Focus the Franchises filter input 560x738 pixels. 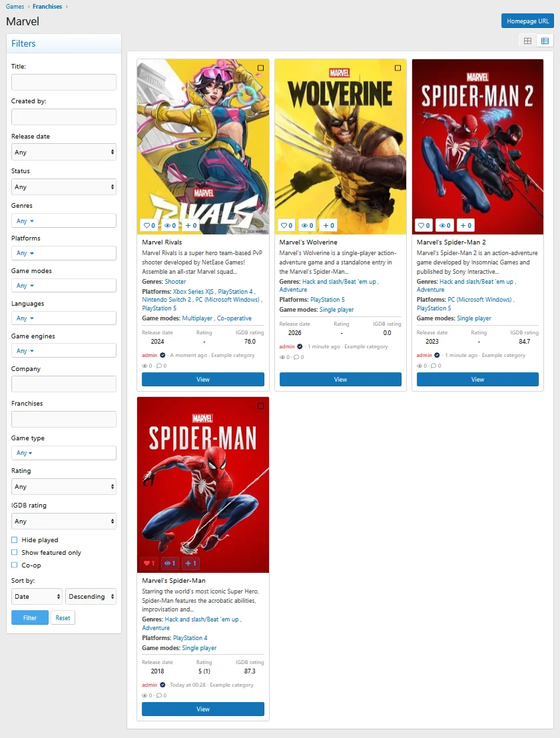click(63, 420)
